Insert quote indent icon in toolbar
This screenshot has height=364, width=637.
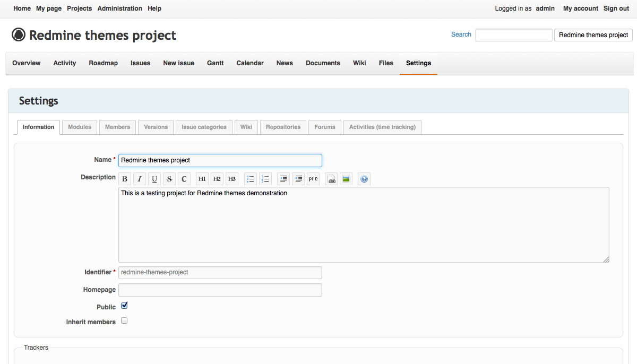pyautogui.click(x=283, y=179)
